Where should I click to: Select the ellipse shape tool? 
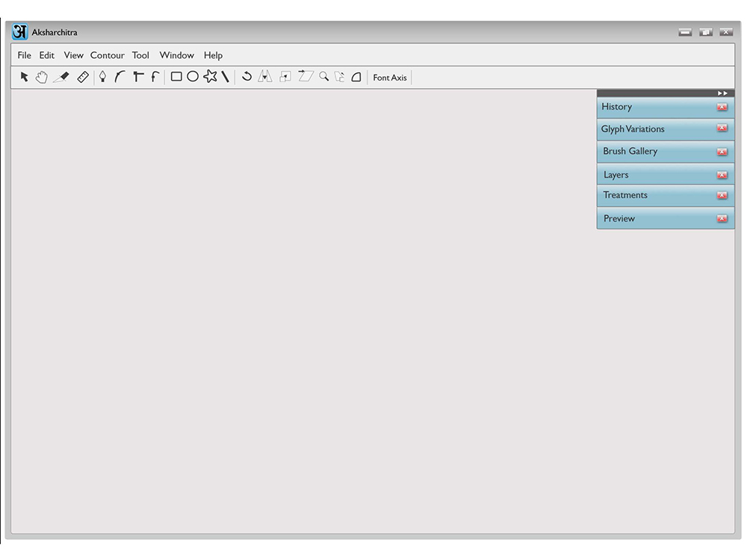click(x=193, y=77)
